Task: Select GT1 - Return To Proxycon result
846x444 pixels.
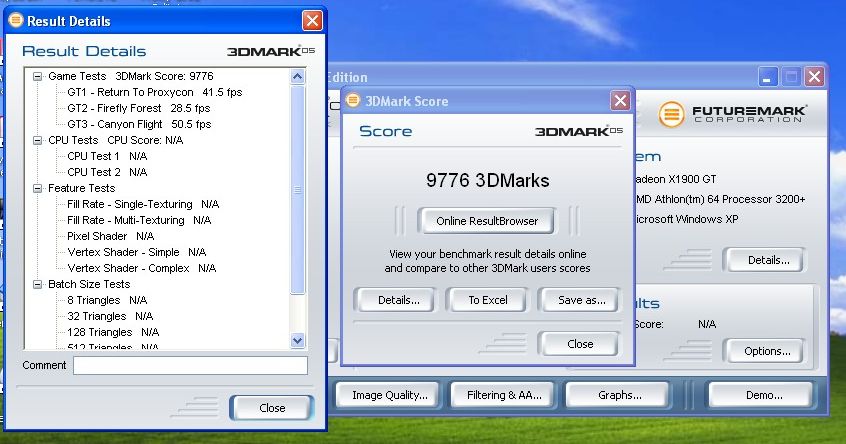Action: (154, 92)
